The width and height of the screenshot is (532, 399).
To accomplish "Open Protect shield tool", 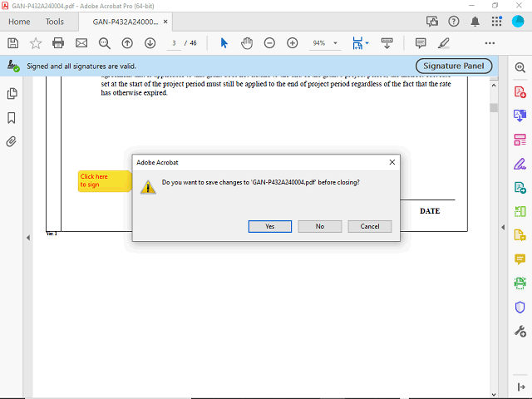I will pyautogui.click(x=520, y=307).
